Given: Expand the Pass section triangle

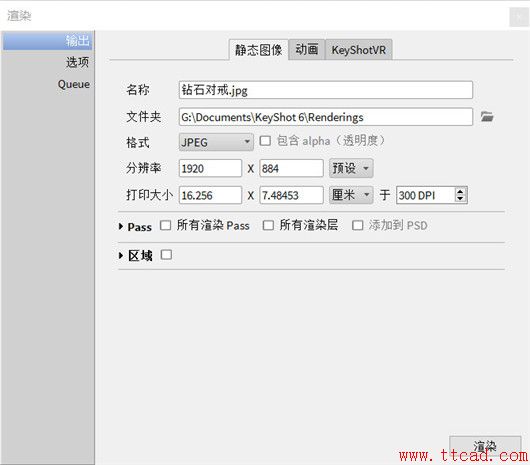Looking at the screenshot, I should point(121,226).
